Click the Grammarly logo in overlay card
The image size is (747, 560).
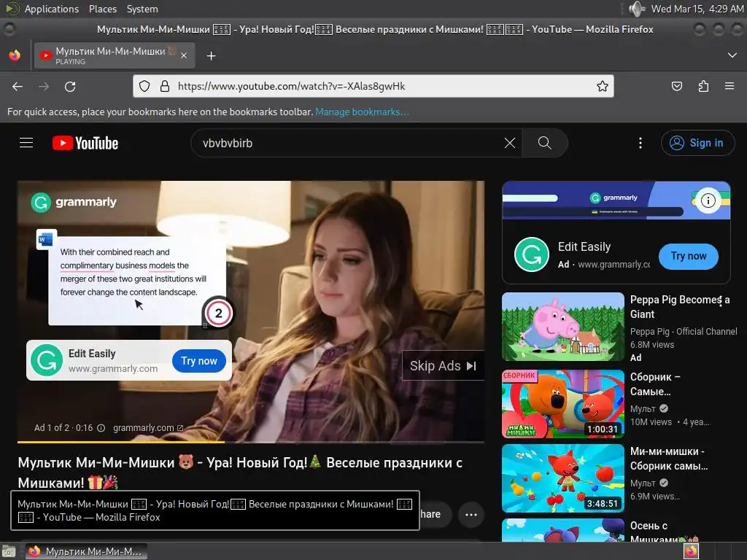coord(47,360)
